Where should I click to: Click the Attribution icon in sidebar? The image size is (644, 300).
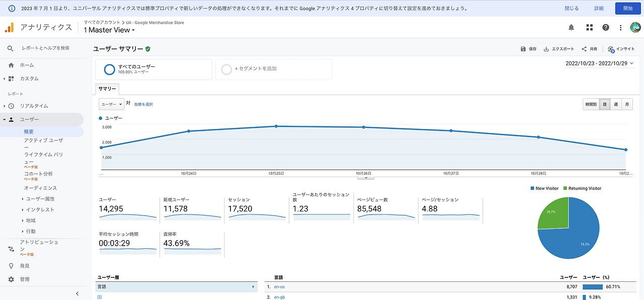tap(11, 249)
